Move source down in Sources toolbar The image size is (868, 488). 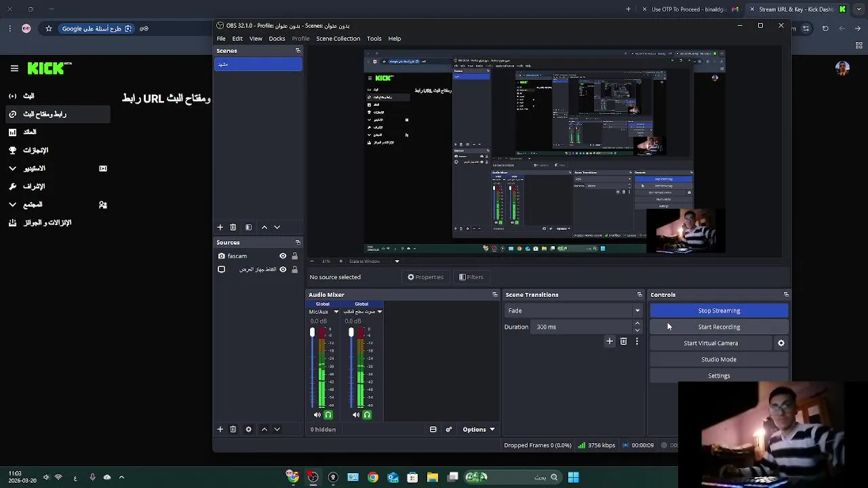coord(277,429)
